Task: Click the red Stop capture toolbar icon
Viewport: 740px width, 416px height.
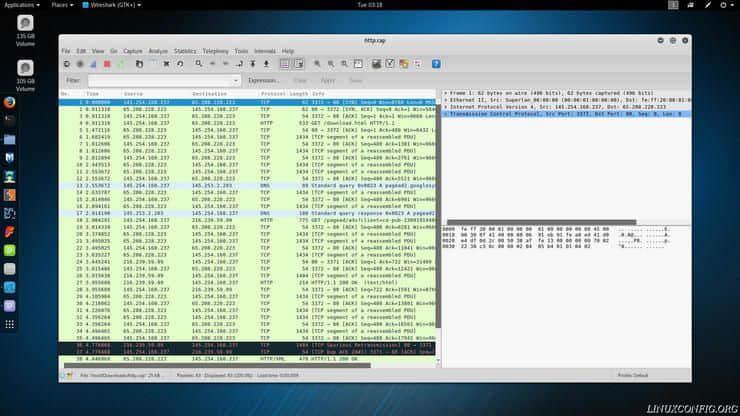Action: point(107,64)
